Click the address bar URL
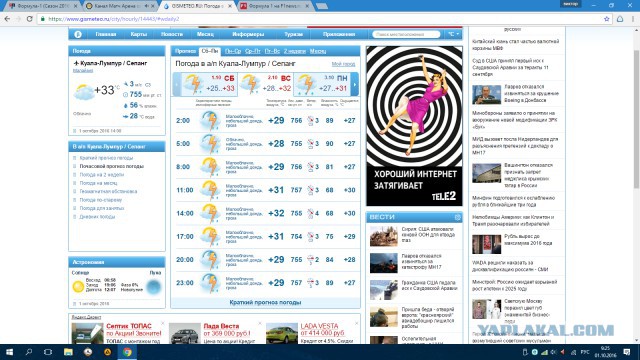This screenshot has height=360, width=640. tap(113, 19)
